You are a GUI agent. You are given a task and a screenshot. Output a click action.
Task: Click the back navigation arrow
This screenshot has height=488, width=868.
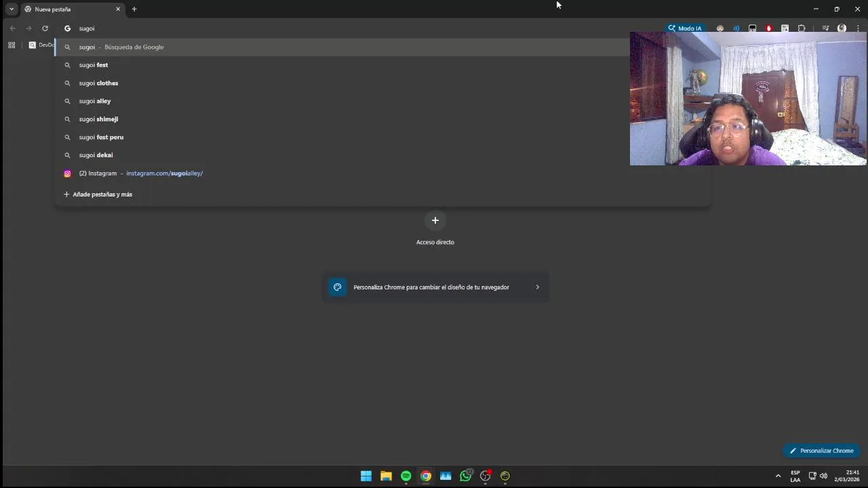tap(12, 28)
